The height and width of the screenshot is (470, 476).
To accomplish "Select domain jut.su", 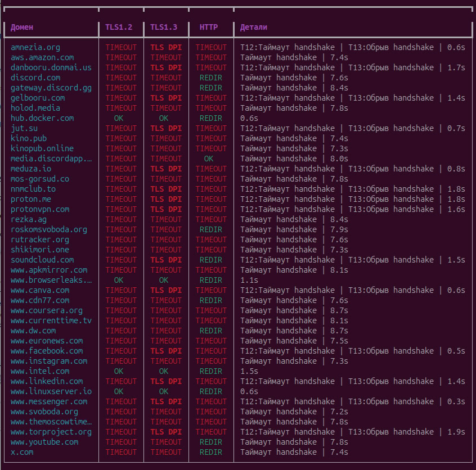I will click(x=24, y=128).
